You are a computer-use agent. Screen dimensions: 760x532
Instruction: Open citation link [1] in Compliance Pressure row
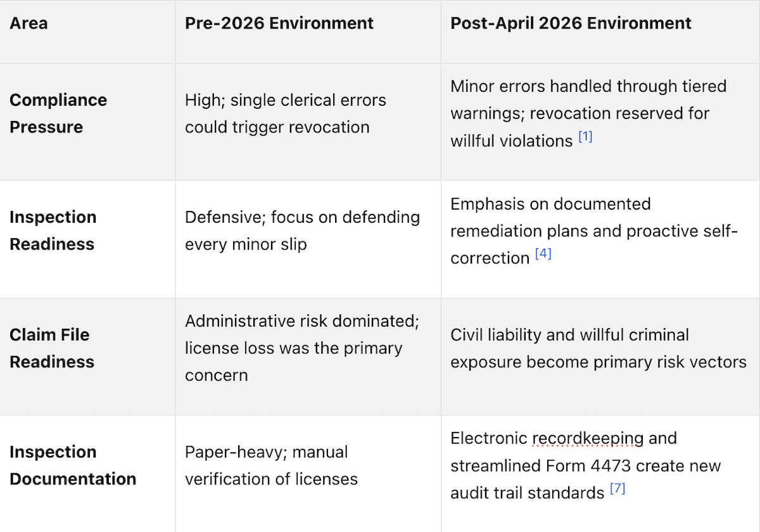(585, 137)
